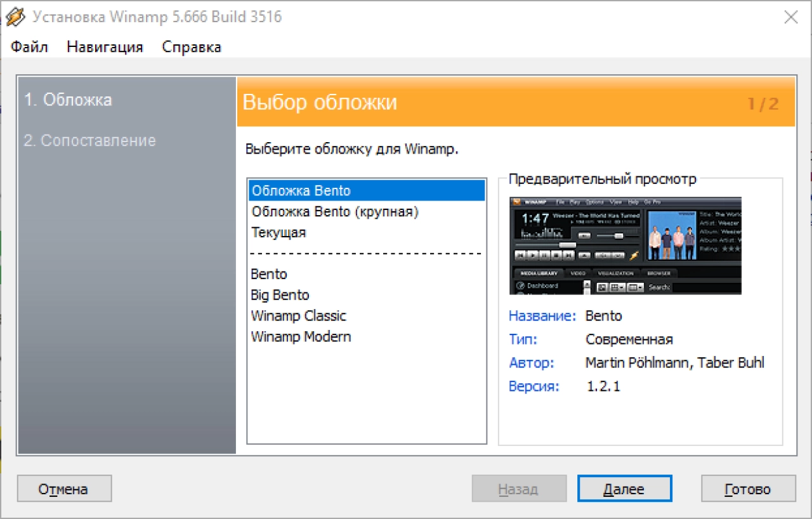Click the type value Современная
The height and width of the screenshot is (519, 812).
click(x=629, y=339)
